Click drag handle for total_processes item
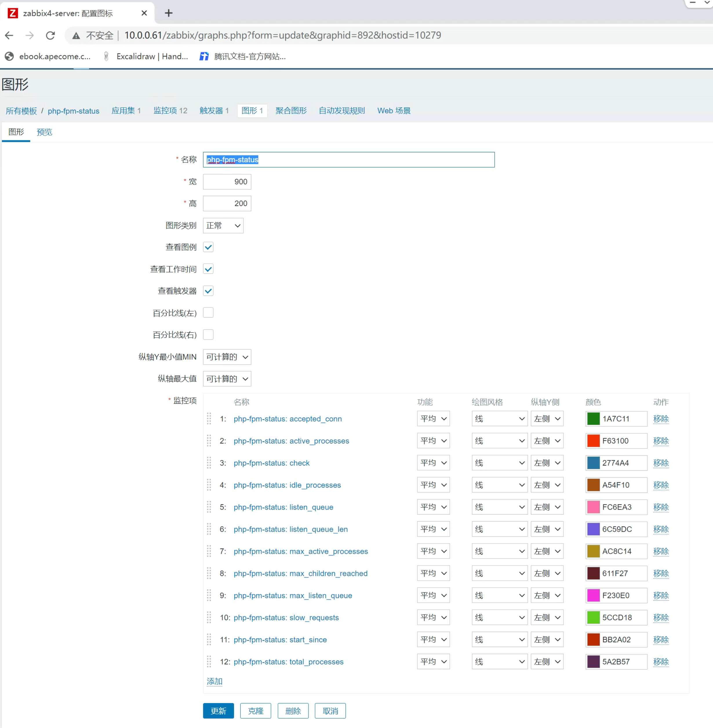 [209, 661]
